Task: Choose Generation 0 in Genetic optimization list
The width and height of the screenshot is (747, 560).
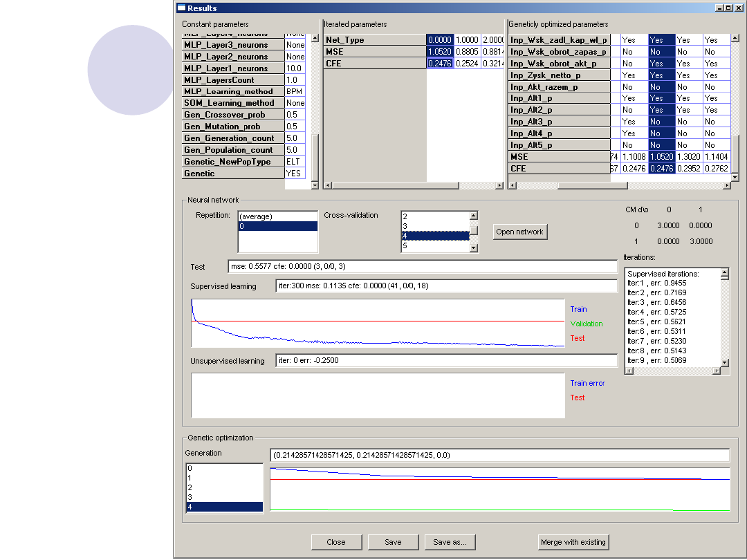Action: tap(223, 468)
